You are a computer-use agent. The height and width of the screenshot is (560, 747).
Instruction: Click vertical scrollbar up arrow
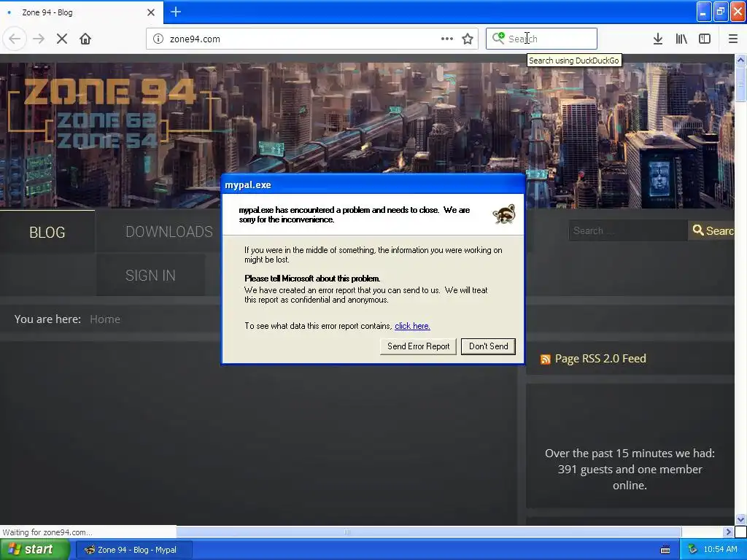coord(740,60)
